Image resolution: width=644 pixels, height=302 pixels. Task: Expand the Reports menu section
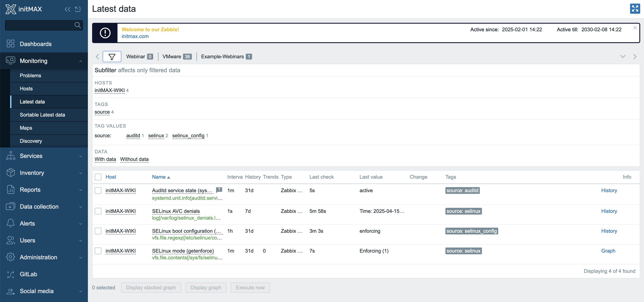point(80,190)
